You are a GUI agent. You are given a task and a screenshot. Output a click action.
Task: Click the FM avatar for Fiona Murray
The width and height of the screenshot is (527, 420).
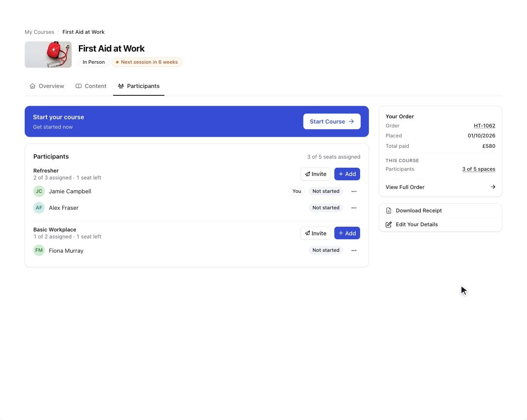[39, 250]
